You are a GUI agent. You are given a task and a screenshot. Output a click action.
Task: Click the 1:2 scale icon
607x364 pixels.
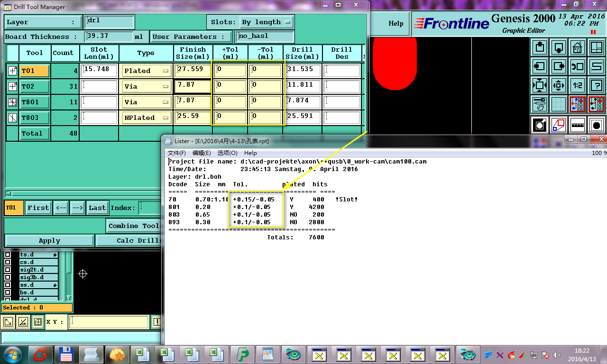click(578, 86)
